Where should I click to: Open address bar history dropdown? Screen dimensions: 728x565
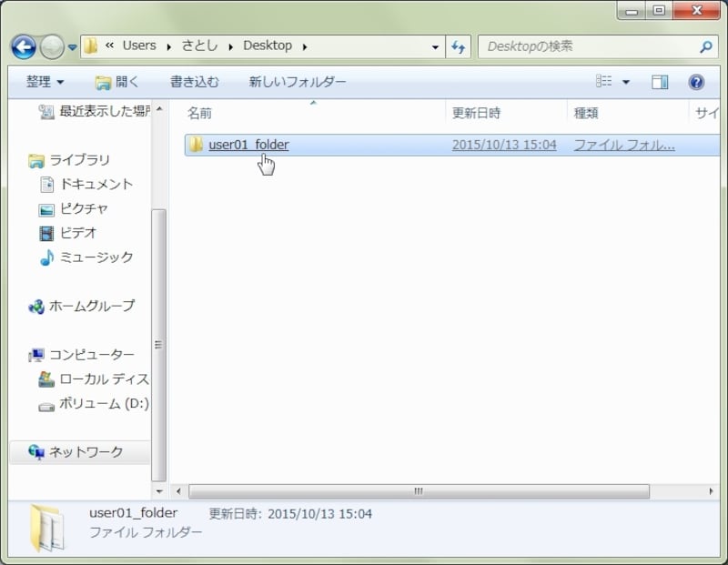[437, 46]
